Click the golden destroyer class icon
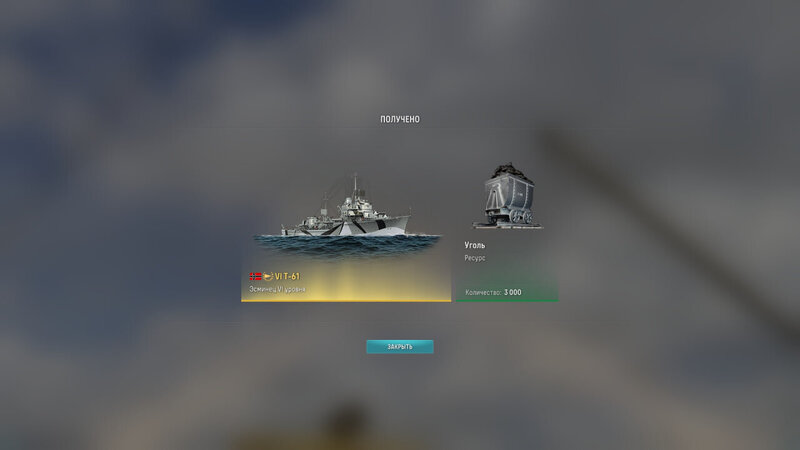 pos(268,277)
